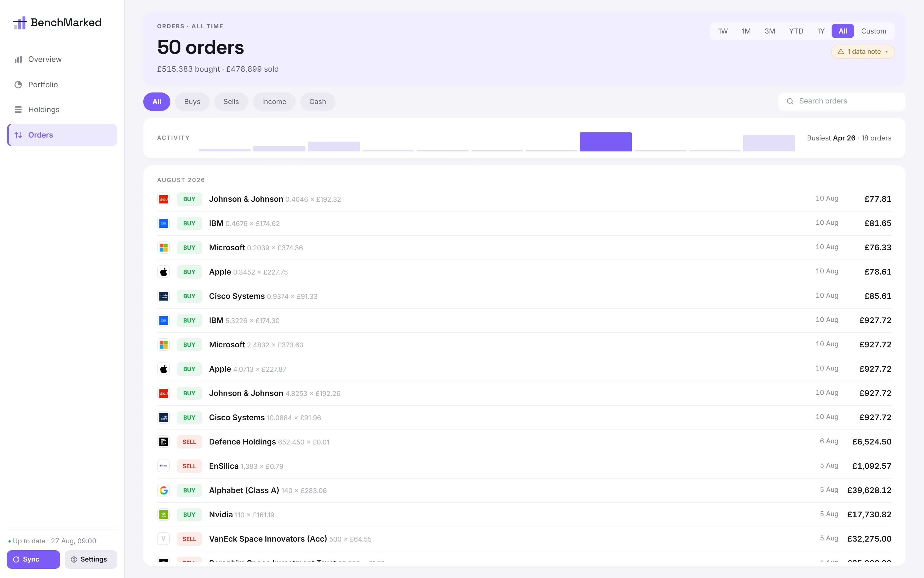Open the Nvidia buy order

[x=524, y=514]
